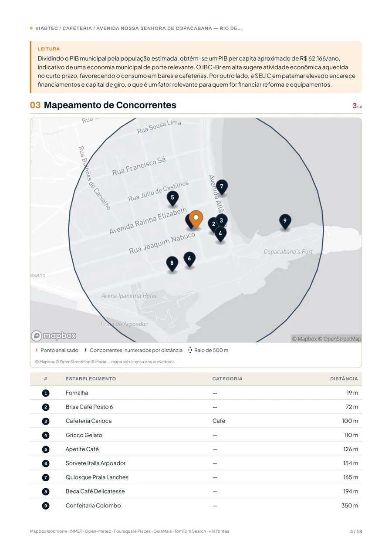Click the 'Confeitaria Colombo' name
Screen dimensions: 392x554
[93, 506]
